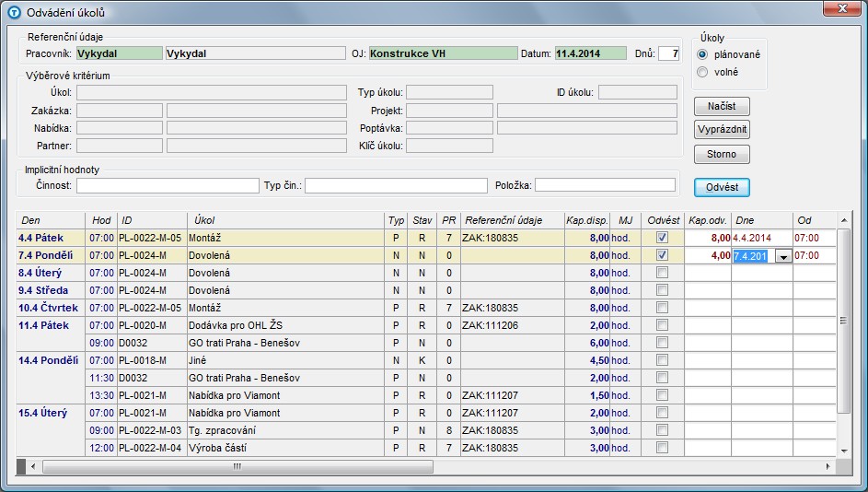Select the plánované radio button
This screenshot has width=868, height=492.
pyautogui.click(x=702, y=54)
